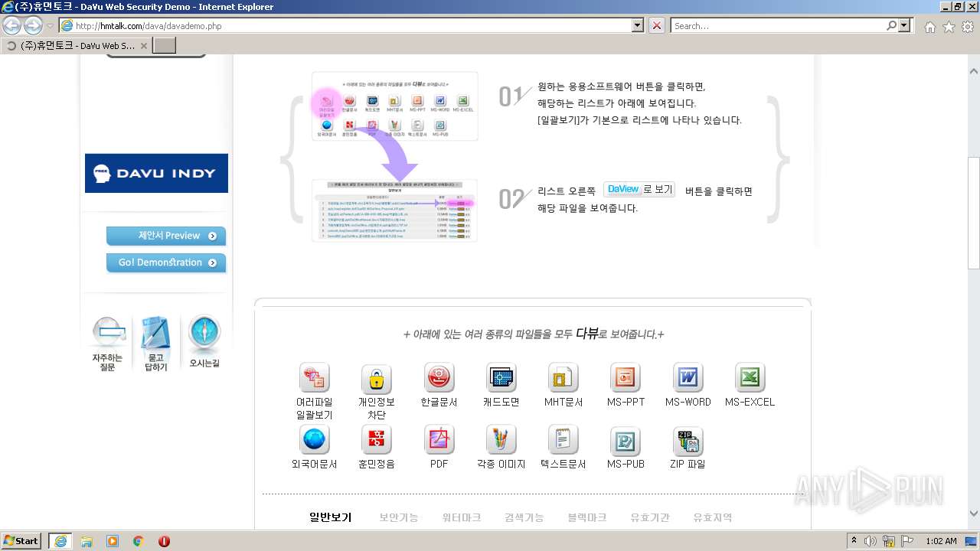Close the 휴먼토크 browser tab

tap(144, 46)
